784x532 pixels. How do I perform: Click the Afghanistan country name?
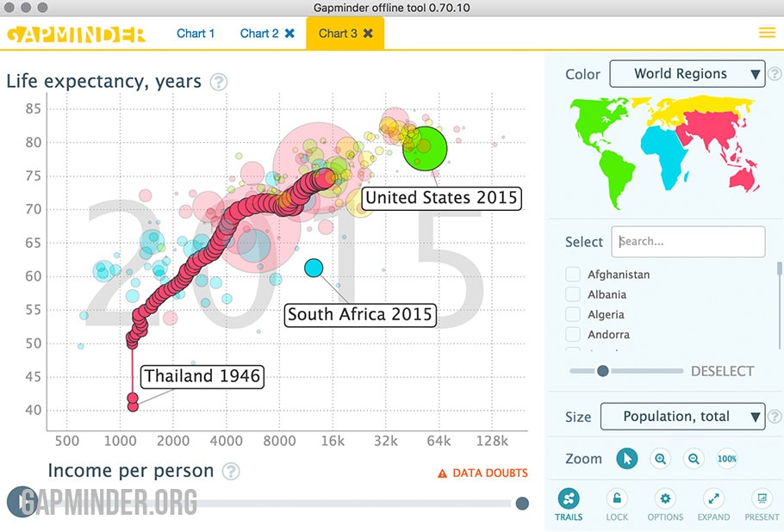tap(619, 275)
